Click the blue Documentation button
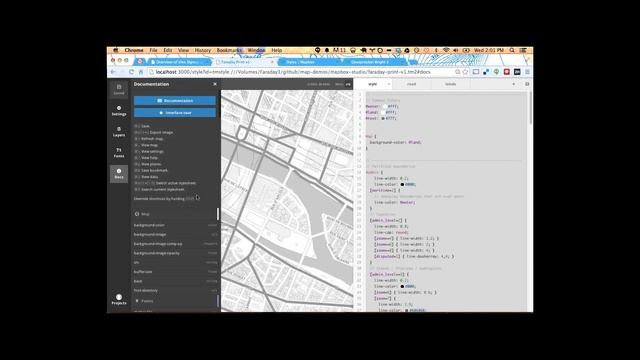Viewport: 640px width, 360px height. point(175,100)
